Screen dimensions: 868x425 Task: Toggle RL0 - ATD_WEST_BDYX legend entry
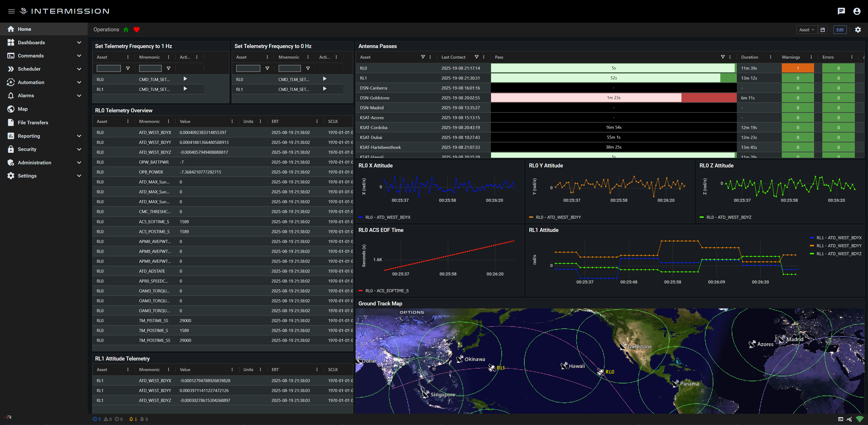(384, 217)
